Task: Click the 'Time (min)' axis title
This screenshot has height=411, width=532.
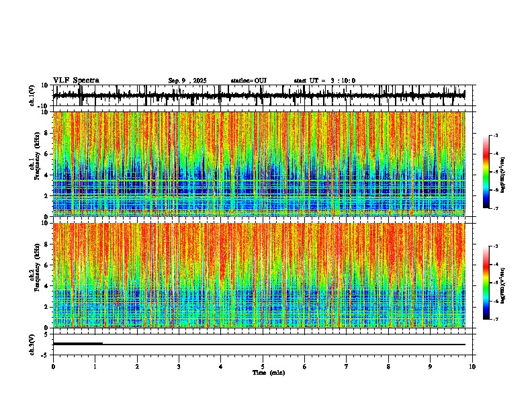Action: [269, 373]
